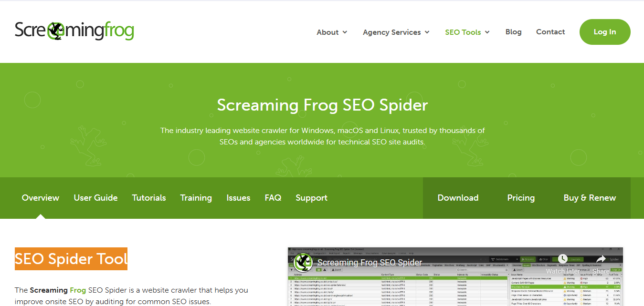
Task: Click the green Log In button
Action: click(605, 32)
